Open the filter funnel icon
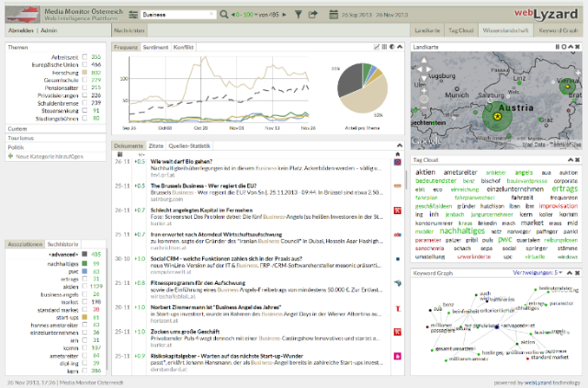 click(299, 15)
